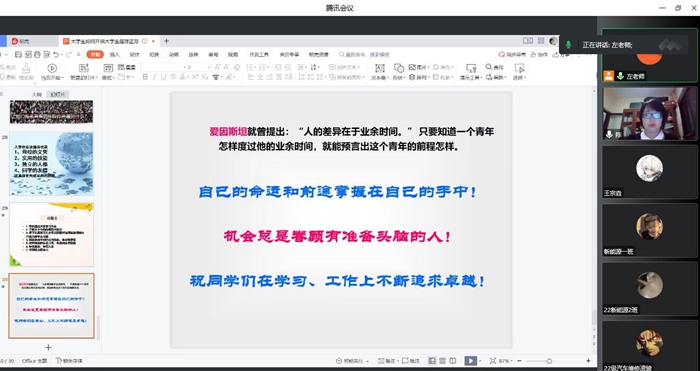Expand the slideshow play dropdown in status bar

click(x=480, y=361)
